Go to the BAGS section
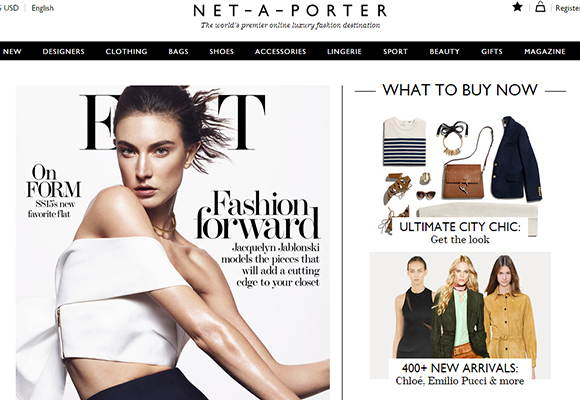Image resolution: width=580 pixels, height=400 pixels. [178, 51]
